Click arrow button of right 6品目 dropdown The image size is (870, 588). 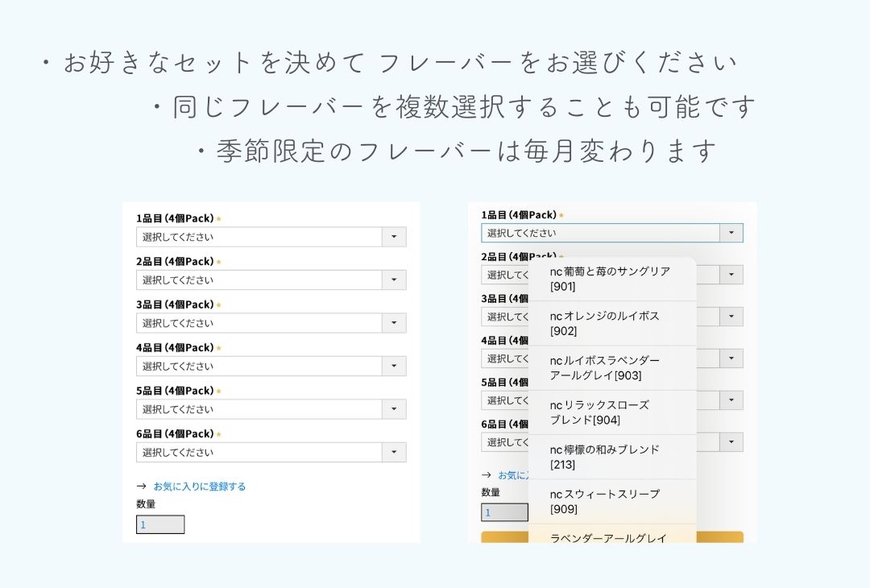click(731, 442)
